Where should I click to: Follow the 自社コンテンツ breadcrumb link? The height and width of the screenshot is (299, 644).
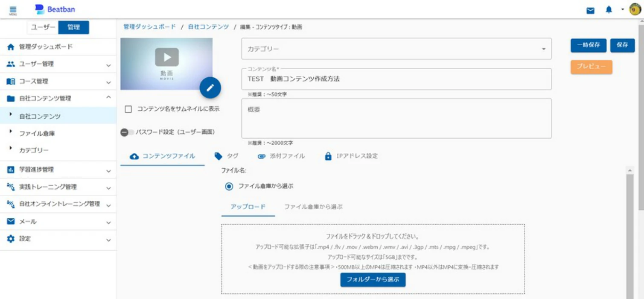[208, 27]
